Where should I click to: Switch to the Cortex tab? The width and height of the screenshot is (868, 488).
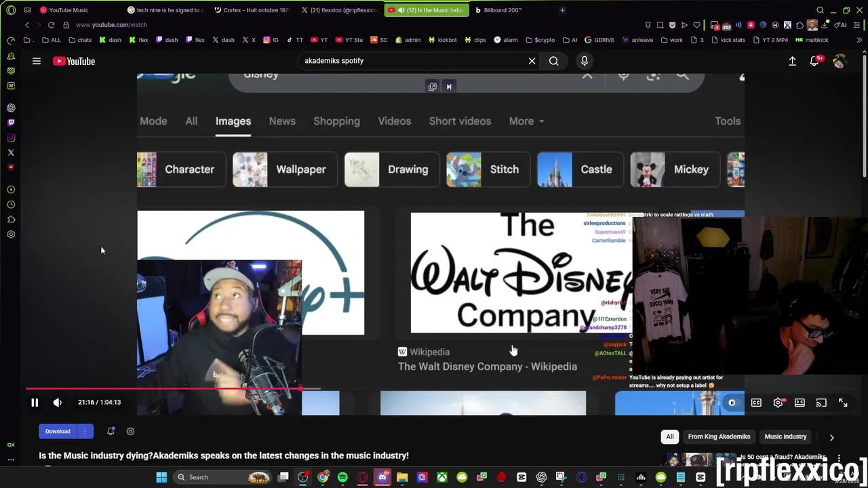pyautogui.click(x=252, y=10)
